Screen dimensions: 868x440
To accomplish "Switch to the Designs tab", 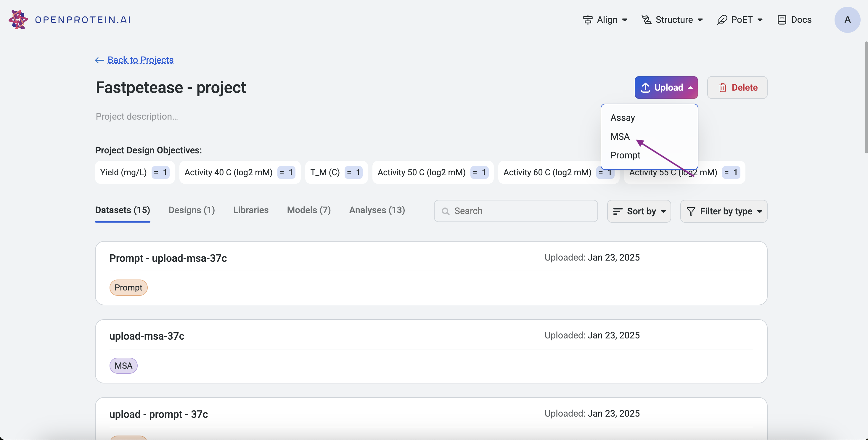I will [x=191, y=211].
